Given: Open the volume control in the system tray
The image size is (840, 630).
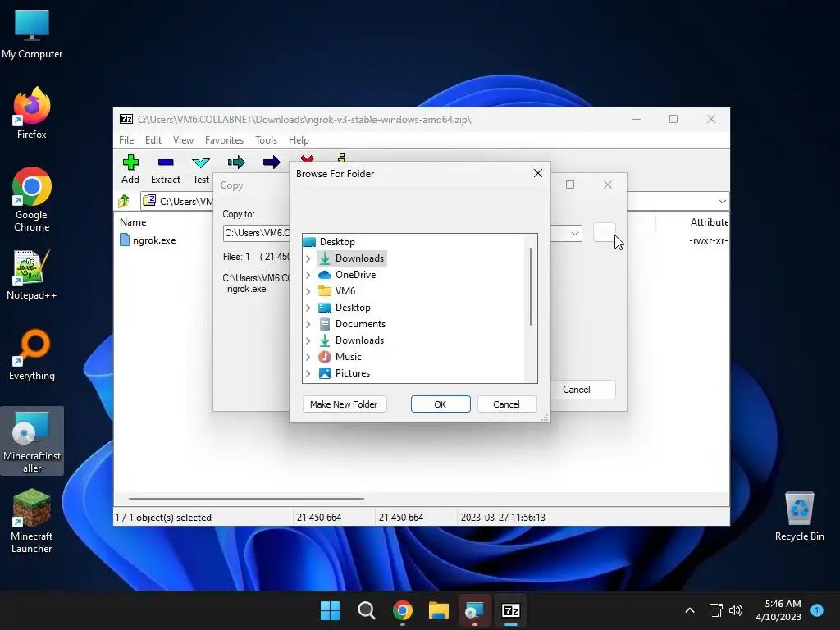Looking at the screenshot, I should [736, 610].
